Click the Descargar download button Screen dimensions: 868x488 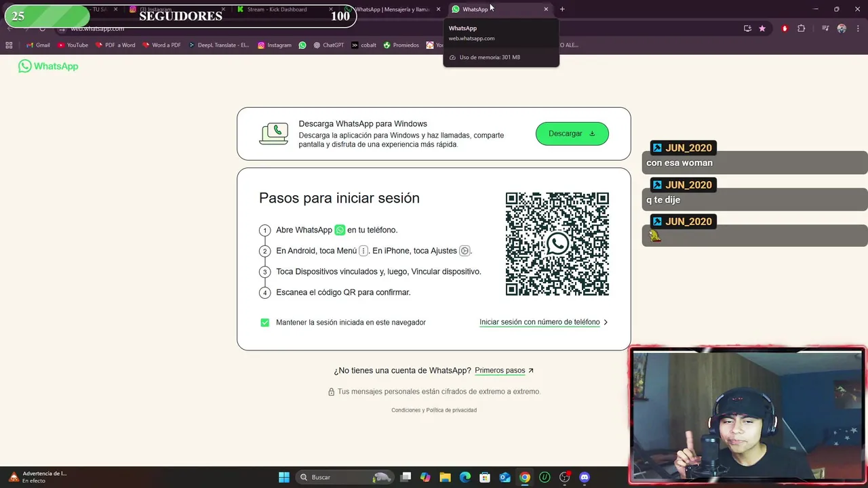click(x=572, y=134)
